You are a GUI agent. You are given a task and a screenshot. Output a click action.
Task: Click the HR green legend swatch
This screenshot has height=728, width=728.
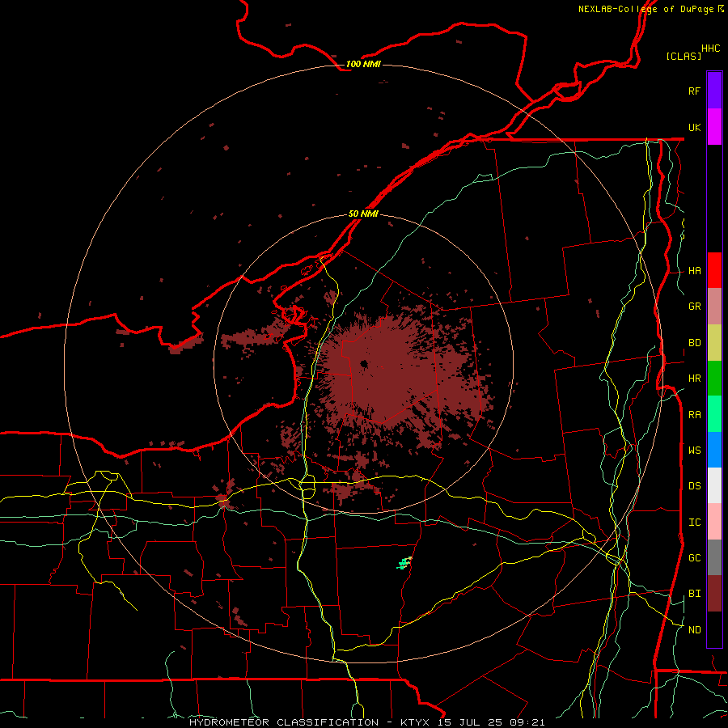(714, 379)
